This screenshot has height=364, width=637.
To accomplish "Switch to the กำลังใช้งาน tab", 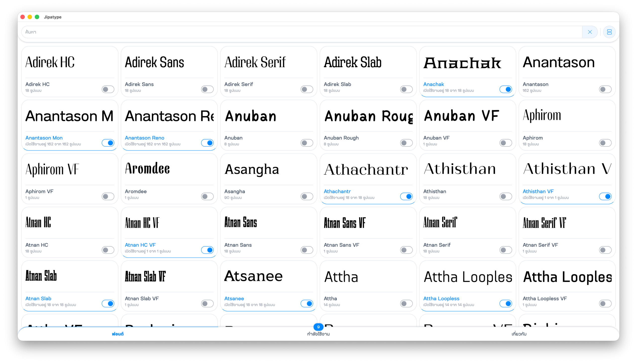I will pos(318,334).
